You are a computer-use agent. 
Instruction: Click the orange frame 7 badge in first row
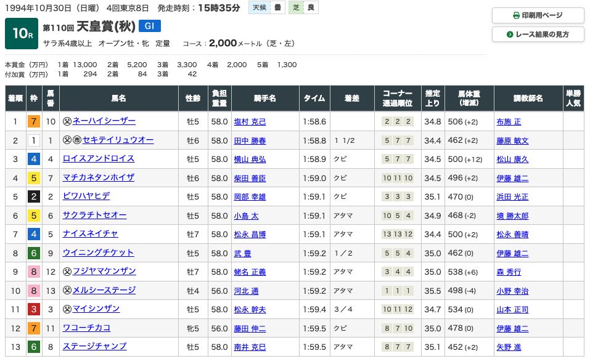[x=34, y=121]
